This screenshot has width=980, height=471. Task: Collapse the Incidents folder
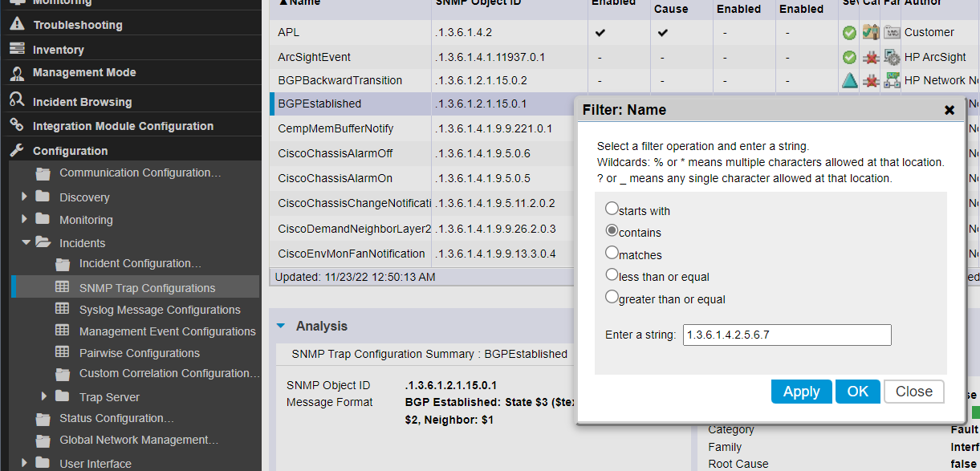[x=26, y=242]
